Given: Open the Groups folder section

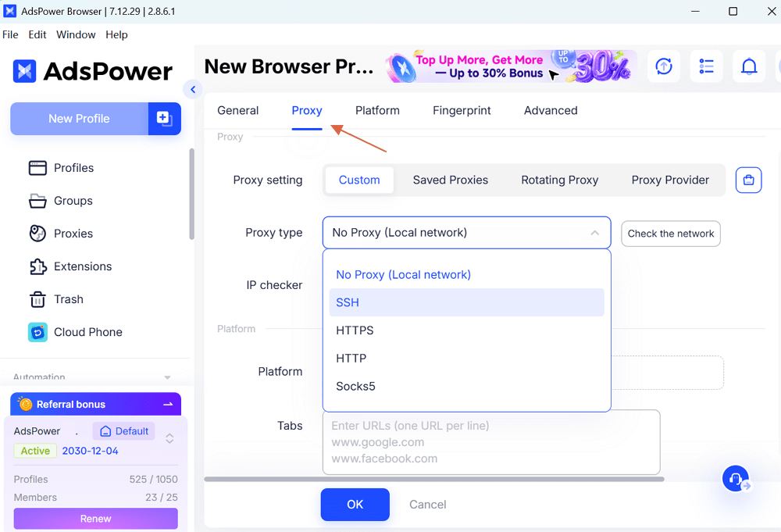Looking at the screenshot, I should tap(61, 201).
